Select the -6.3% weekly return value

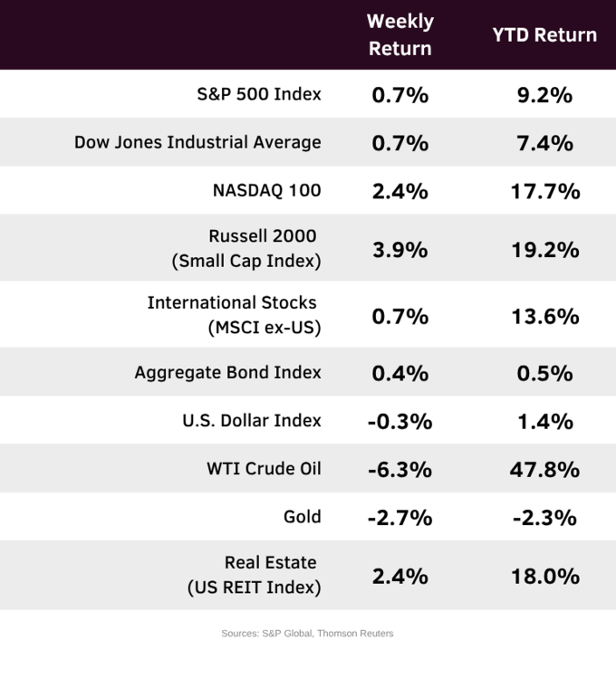click(x=399, y=469)
